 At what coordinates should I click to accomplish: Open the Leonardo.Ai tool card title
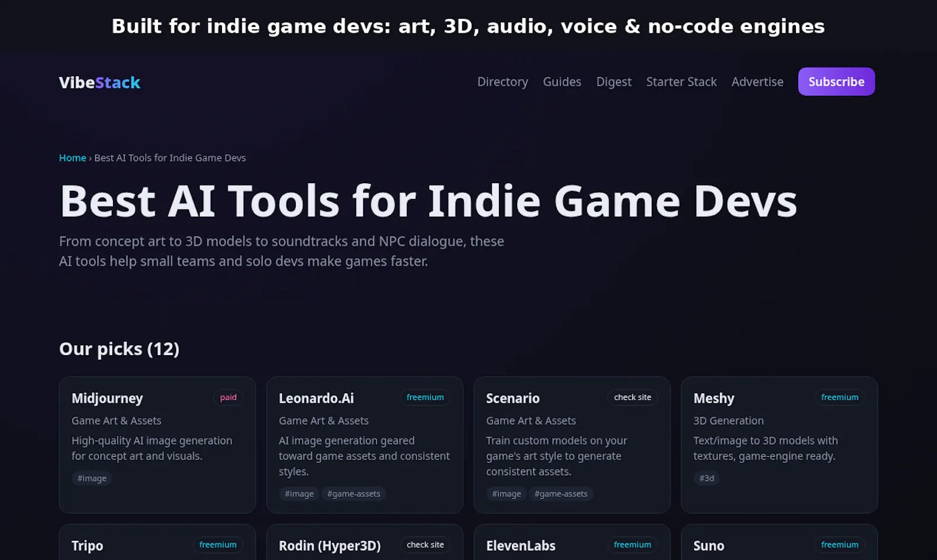[316, 398]
